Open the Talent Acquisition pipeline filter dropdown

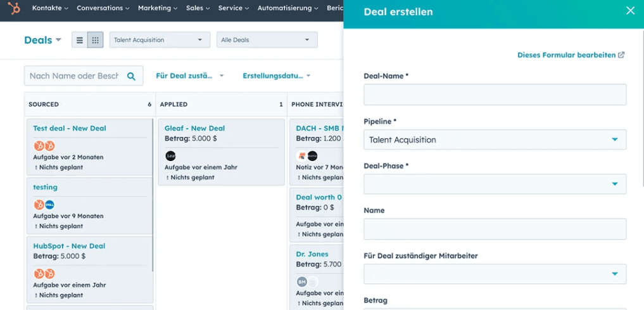159,40
